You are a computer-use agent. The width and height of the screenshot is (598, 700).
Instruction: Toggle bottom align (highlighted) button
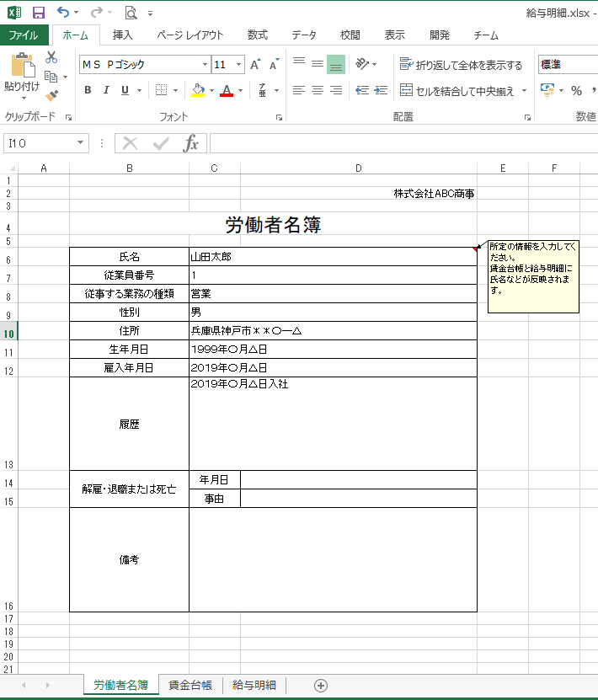tap(336, 64)
